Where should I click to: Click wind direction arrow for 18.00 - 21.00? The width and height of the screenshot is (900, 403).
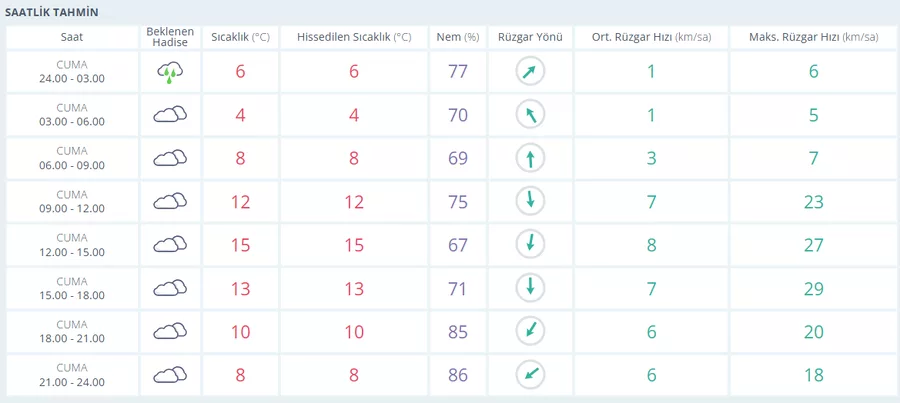coord(530,331)
